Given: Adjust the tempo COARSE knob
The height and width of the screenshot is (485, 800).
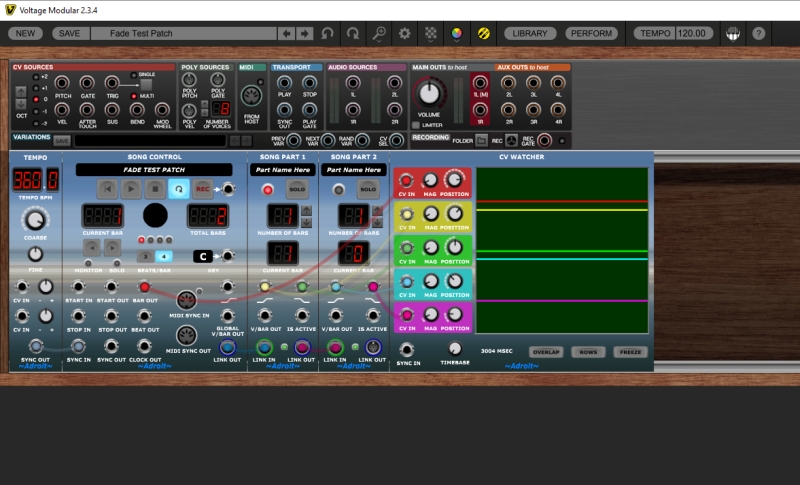Looking at the screenshot, I should pos(35,220).
